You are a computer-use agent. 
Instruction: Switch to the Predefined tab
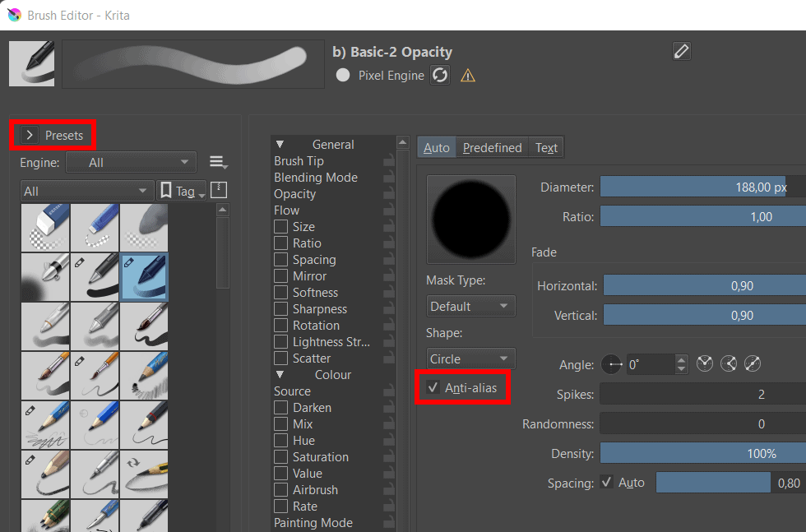pyautogui.click(x=492, y=148)
